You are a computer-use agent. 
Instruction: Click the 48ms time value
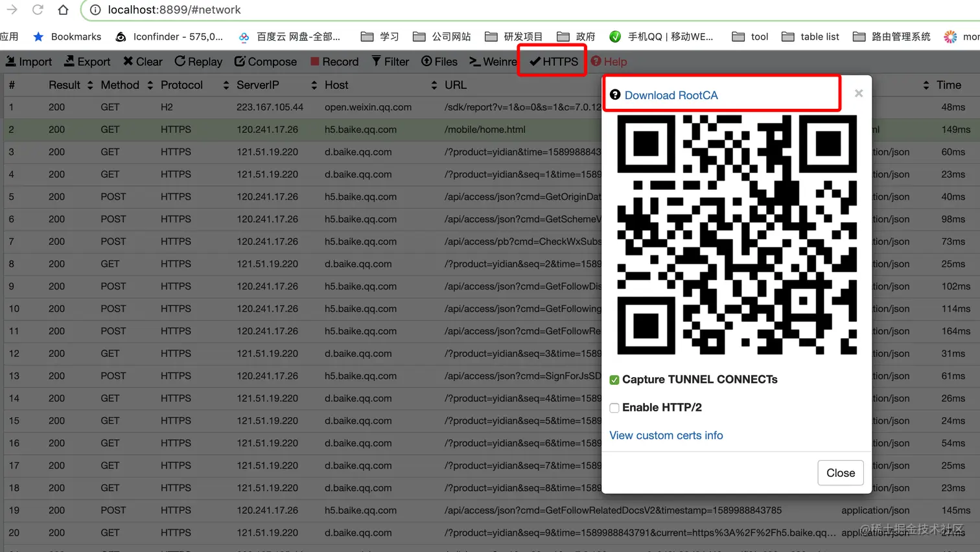coord(953,107)
